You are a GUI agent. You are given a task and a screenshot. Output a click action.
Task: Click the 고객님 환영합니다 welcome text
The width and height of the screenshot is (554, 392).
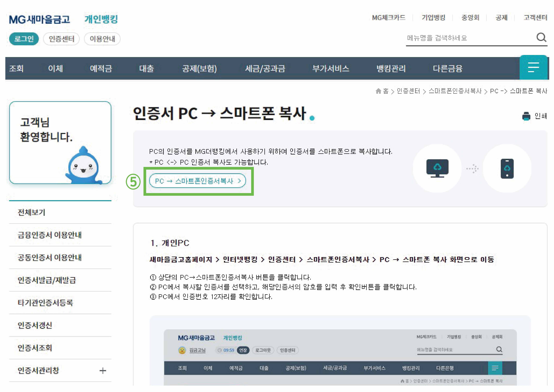(x=46, y=129)
